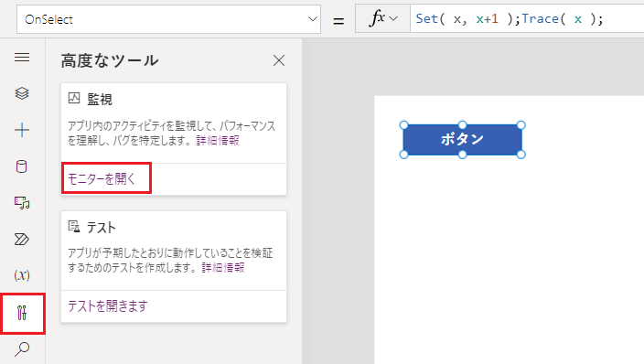Image resolution: width=644 pixels, height=364 pixels.
Task: Open the Data cylinder icon
Action: (x=22, y=166)
